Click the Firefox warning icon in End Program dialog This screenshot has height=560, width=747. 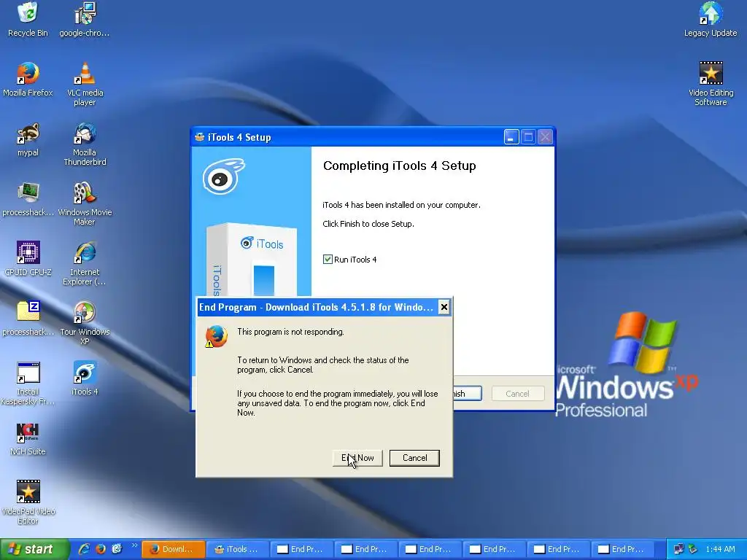click(x=216, y=336)
